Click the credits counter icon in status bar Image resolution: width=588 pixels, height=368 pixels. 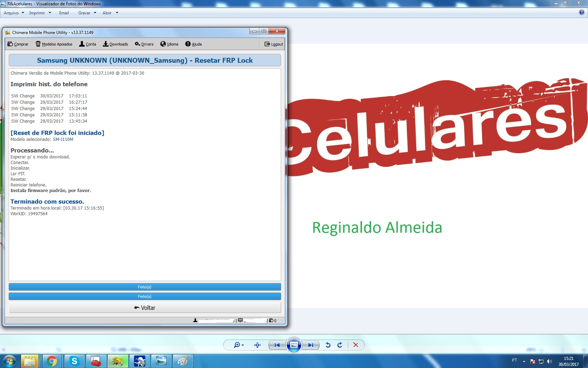pyautogui.click(x=271, y=320)
